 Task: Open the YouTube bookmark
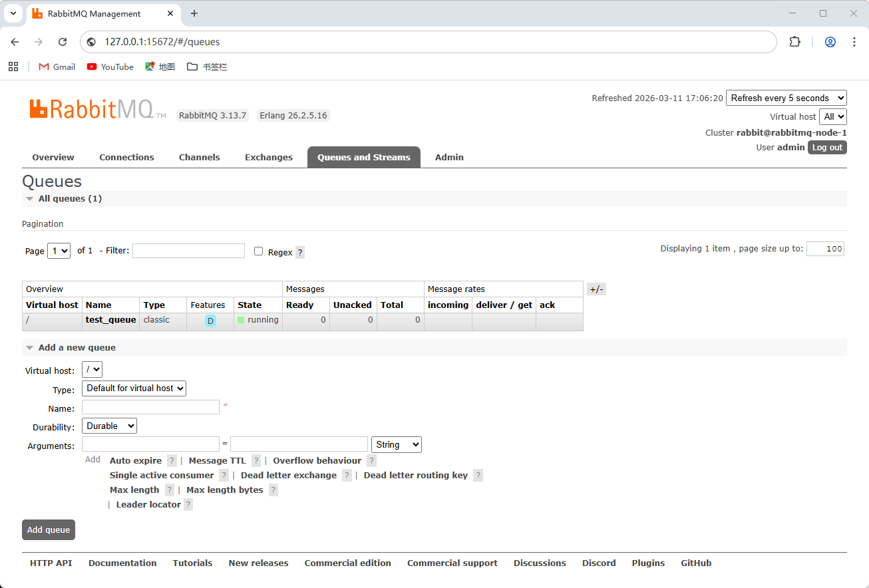(x=110, y=67)
